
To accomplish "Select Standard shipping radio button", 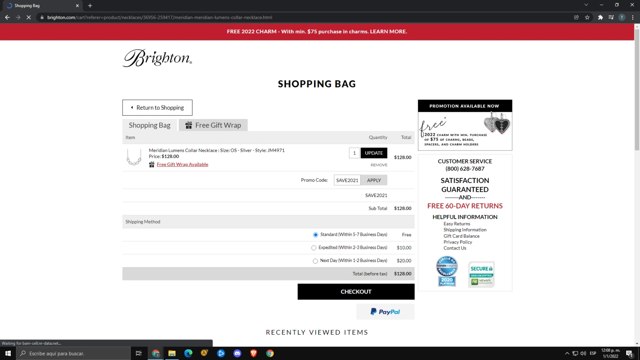I will (x=315, y=235).
